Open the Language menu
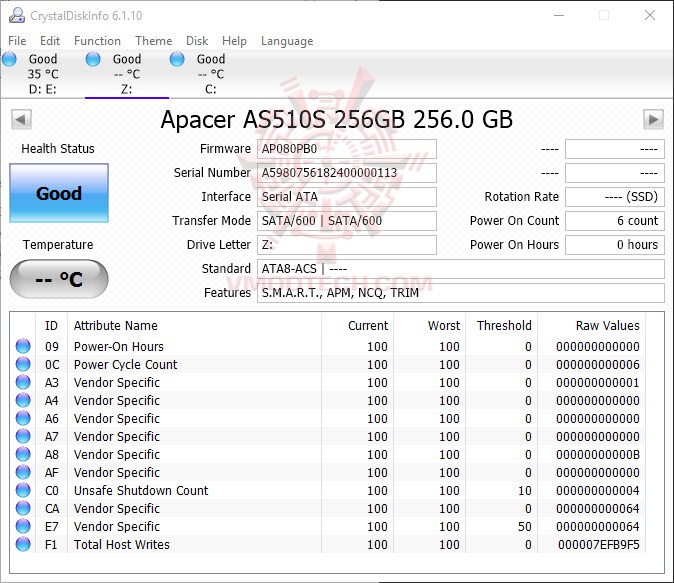The height and width of the screenshot is (583, 674). pyautogui.click(x=287, y=41)
